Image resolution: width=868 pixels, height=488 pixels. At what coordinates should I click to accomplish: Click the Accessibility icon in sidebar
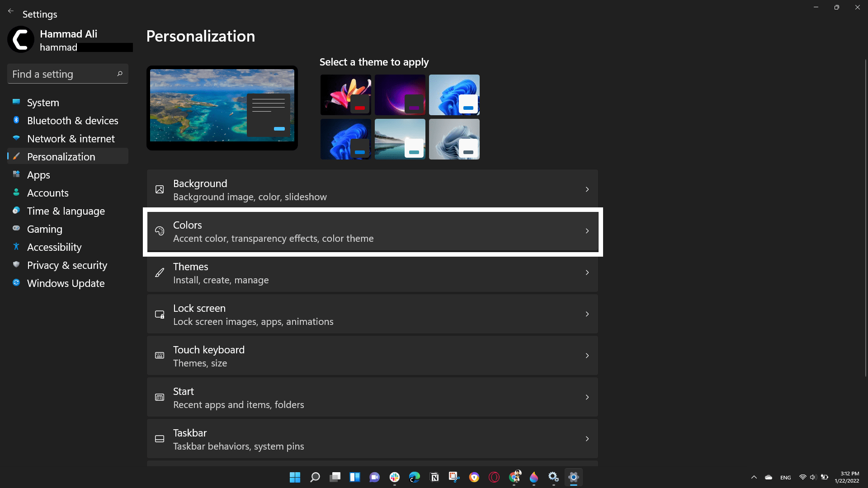(16, 247)
